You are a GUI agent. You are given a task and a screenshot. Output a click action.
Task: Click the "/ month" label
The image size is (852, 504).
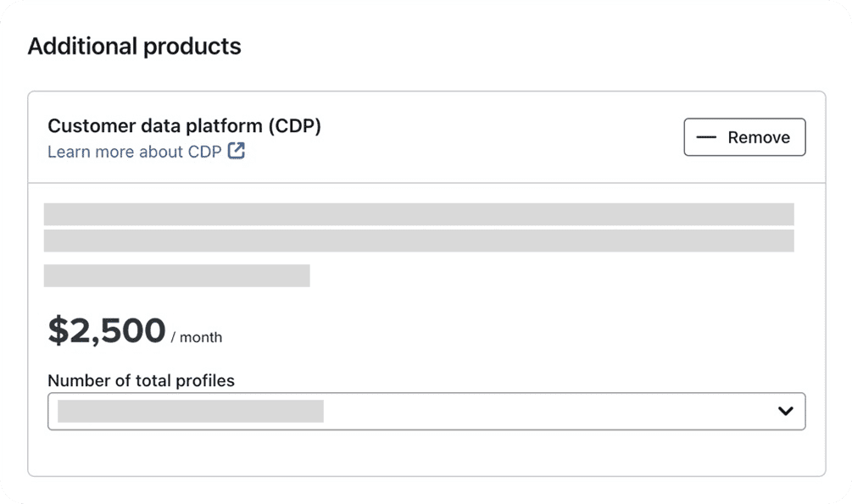click(195, 336)
